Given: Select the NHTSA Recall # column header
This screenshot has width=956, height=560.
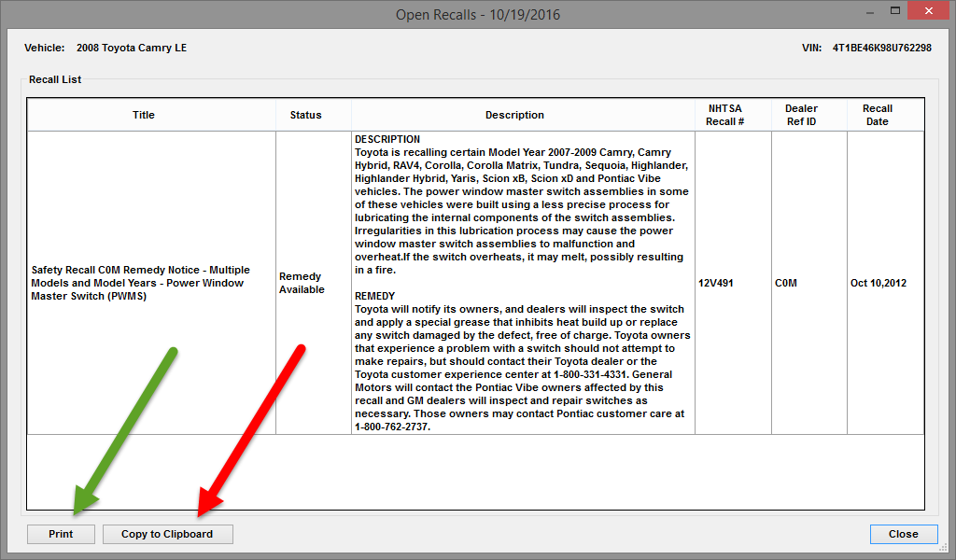Looking at the screenshot, I should (x=733, y=115).
